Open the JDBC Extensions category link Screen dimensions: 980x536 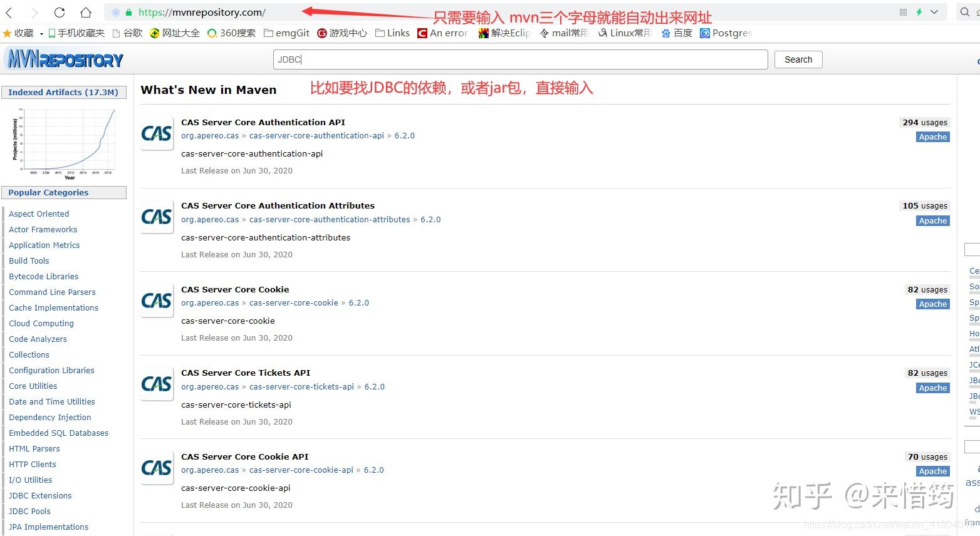[x=39, y=495]
